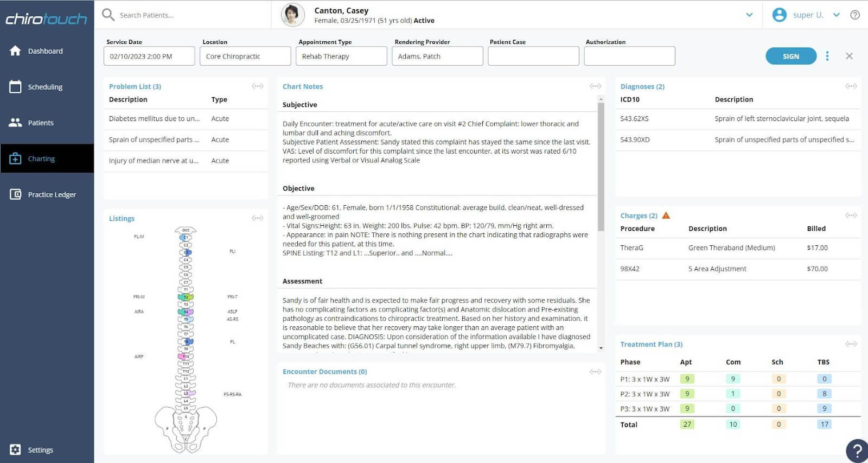The image size is (868, 463).
Task: Open the Scheduling calendar icon
Action: tap(15, 86)
